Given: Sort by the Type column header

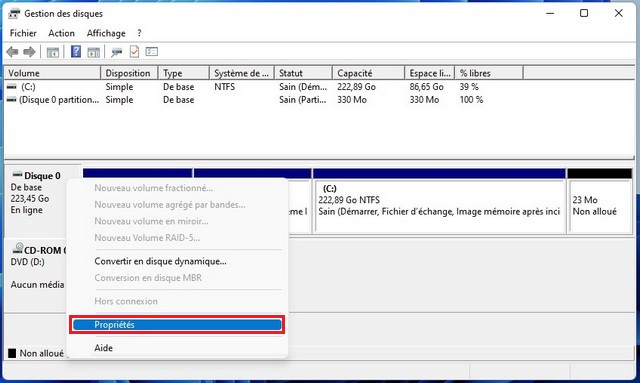Looking at the screenshot, I should [x=184, y=73].
